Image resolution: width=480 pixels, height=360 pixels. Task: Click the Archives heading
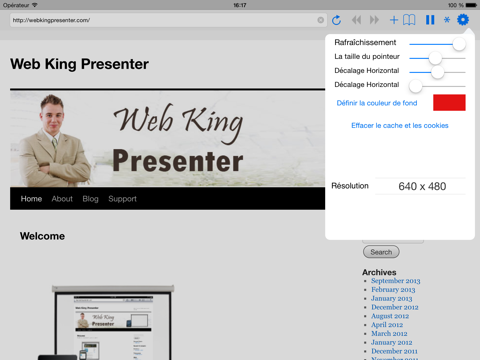pos(379,272)
